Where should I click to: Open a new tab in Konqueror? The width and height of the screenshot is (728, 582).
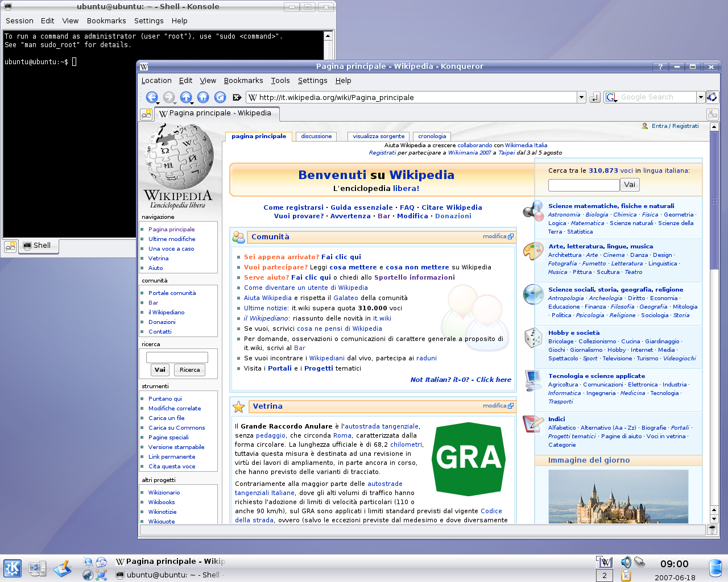pos(146,114)
